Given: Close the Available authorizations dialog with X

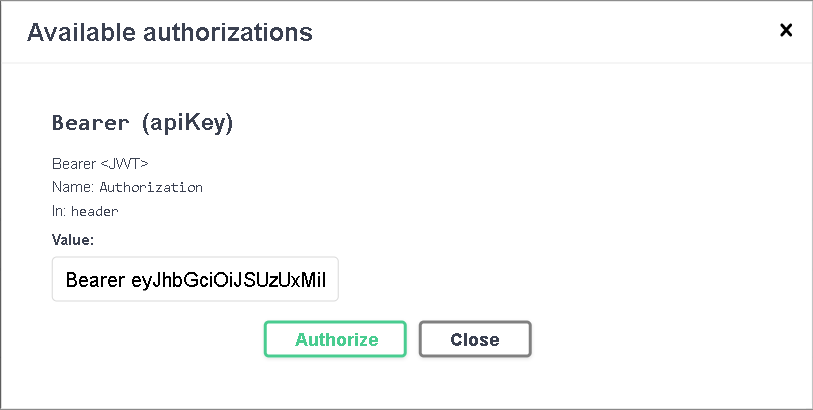Looking at the screenshot, I should click(x=786, y=31).
